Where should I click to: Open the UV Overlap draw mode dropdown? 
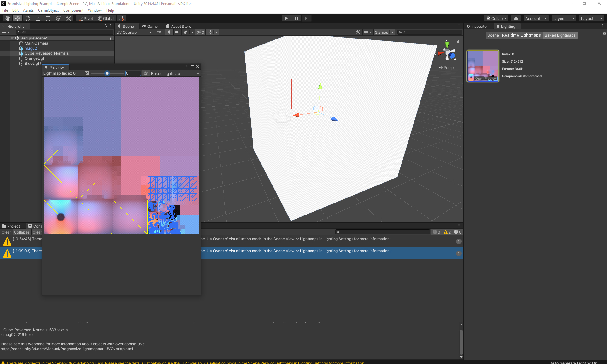(134, 32)
